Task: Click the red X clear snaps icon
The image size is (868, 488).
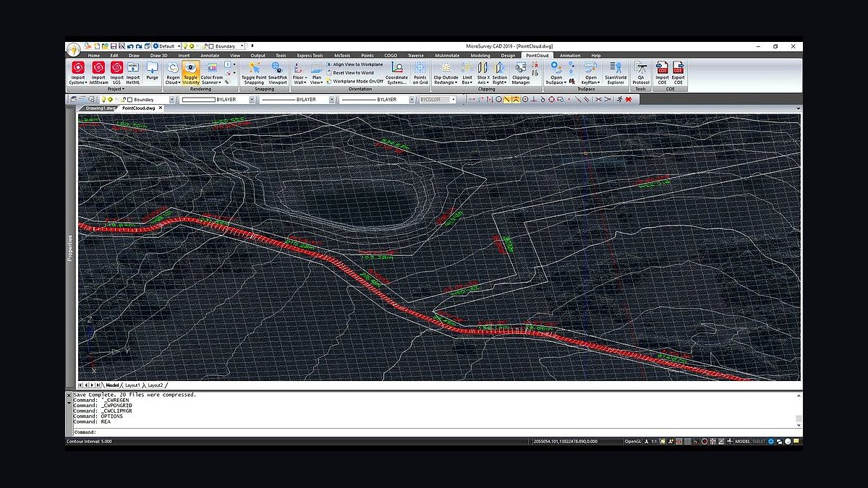Action: coord(628,99)
